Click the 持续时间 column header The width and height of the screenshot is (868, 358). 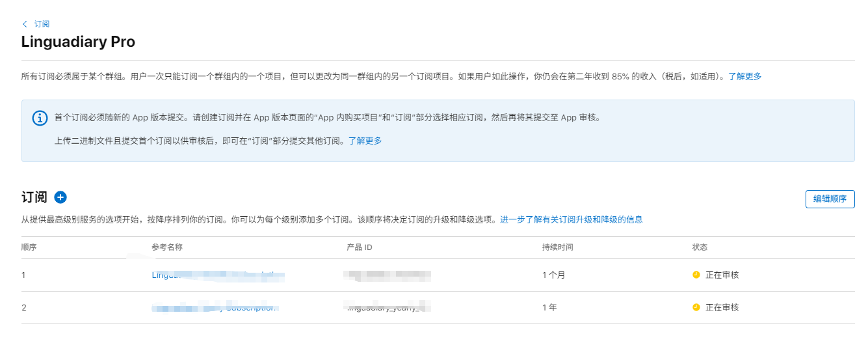tap(557, 247)
